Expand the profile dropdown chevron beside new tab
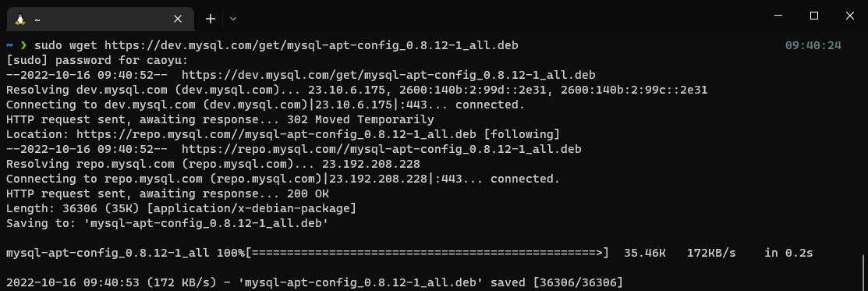The image size is (868, 291). [x=233, y=19]
